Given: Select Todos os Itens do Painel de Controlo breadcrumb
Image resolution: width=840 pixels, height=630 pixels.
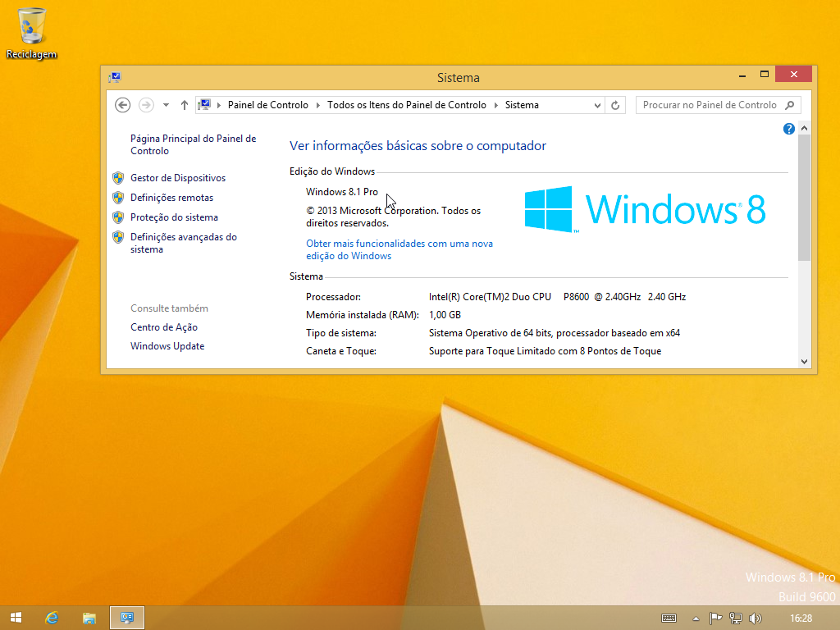Looking at the screenshot, I should tap(407, 105).
